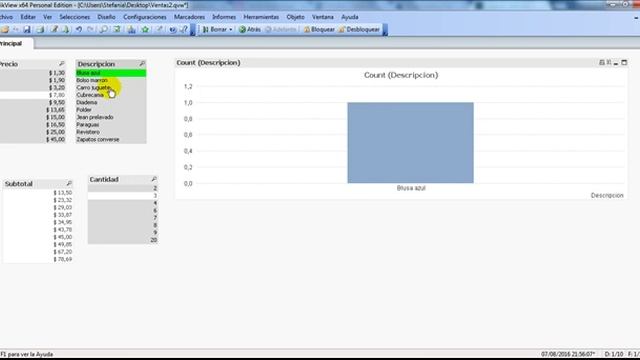Click the Undo arrow icon
Viewport: 640px width, 360px height.
point(79,29)
